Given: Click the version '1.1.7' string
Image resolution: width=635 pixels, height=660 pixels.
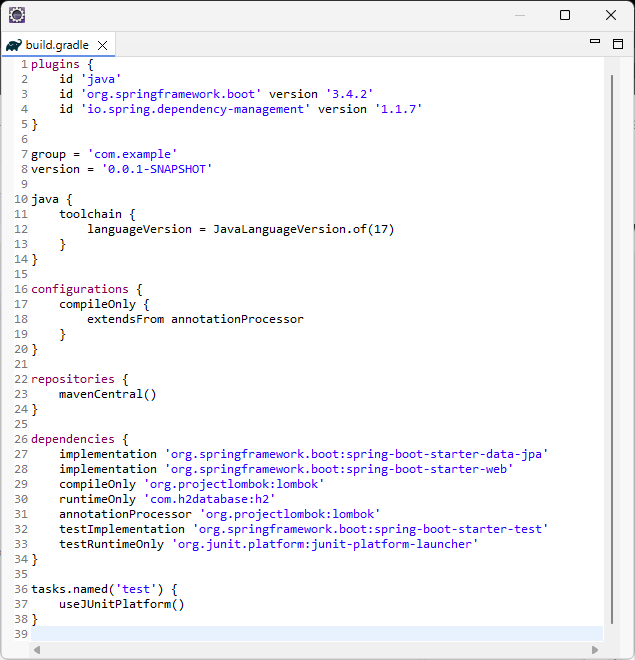Looking at the screenshot, I should click(x=398, y=109).
